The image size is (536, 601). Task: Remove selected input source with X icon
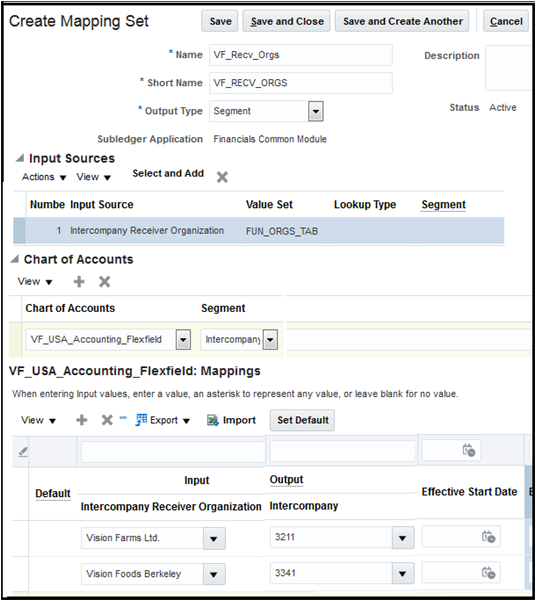tap(222, 177)
